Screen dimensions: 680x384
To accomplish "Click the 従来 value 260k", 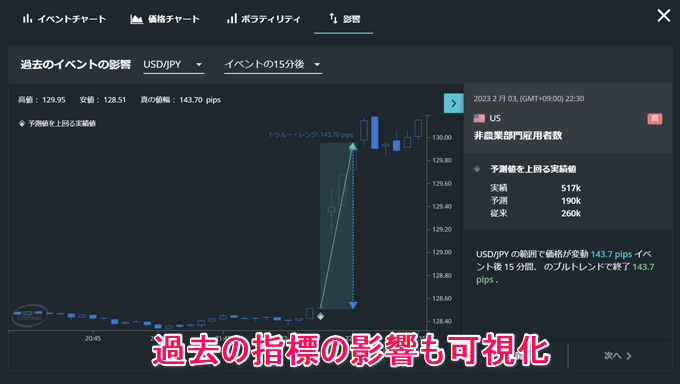I will pos(571,213).
